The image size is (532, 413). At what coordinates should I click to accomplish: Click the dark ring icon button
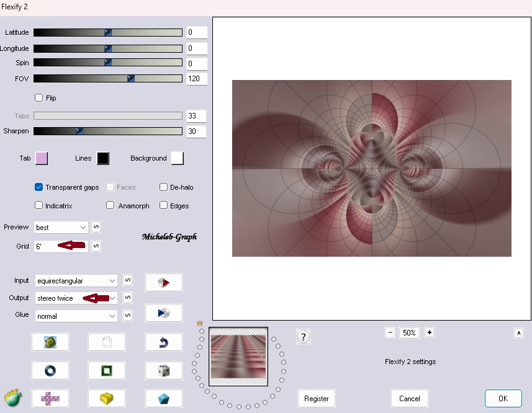[50, 370]
